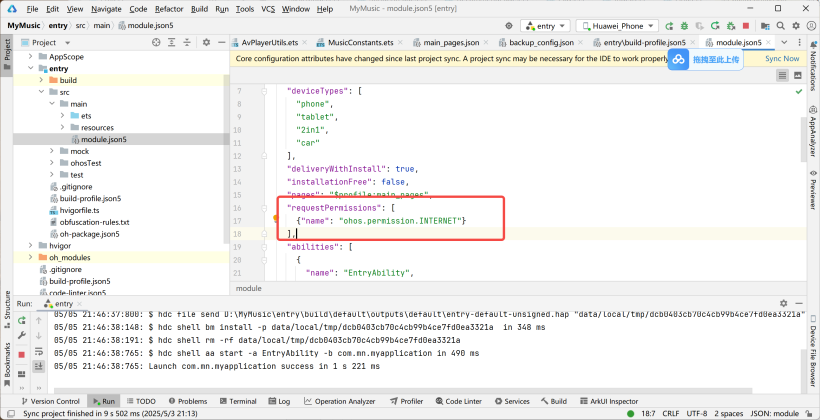The width and height of the screenshot is (820, 420).
Task: Click the apply-changes reload icon in toolbar
Action: [x=715, y=26]
